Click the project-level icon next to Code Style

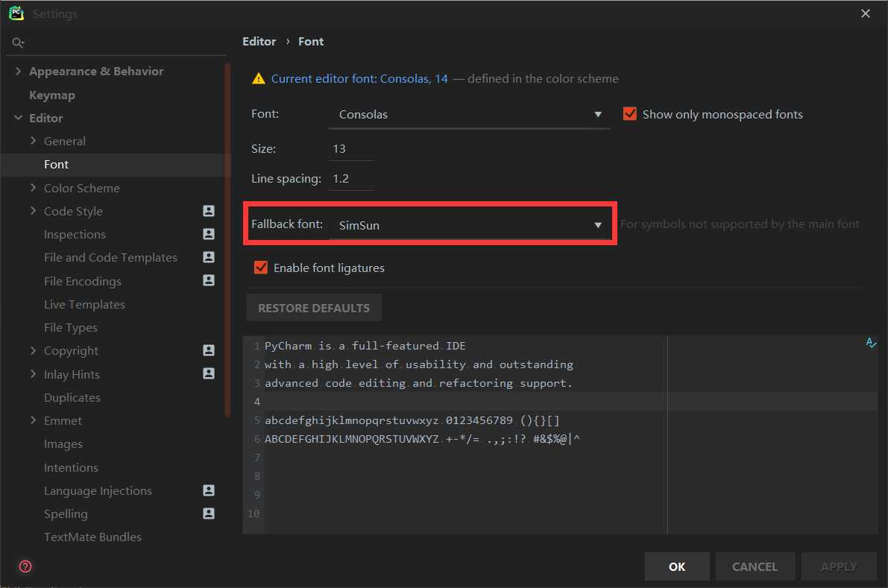[209, 210]
